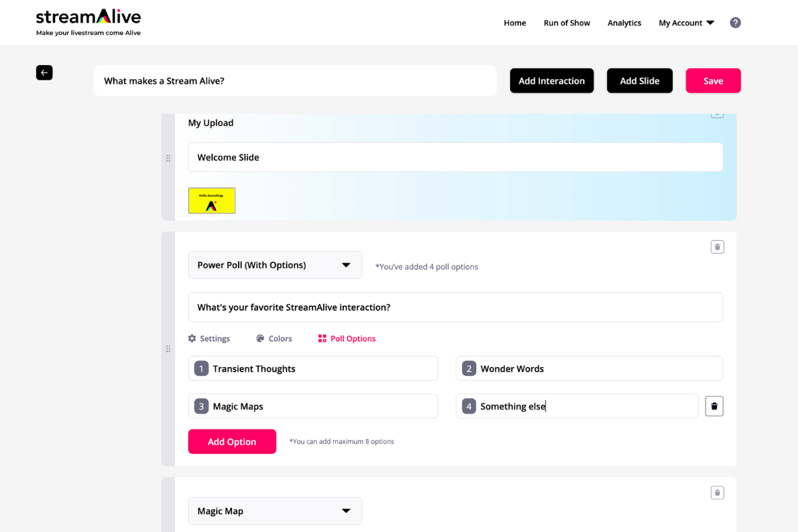Viewport: 798px width, 532px height.
Task: Edit the 'Wonder Words' option field
Action: click(589, 368)
